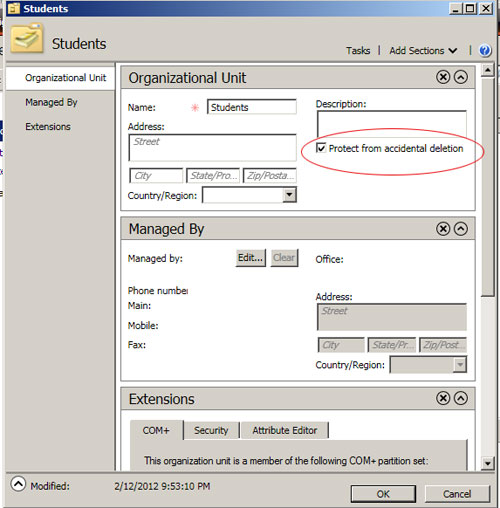The image size is (500, 508).
Task: Open Country/Region dropdown in Organizational Unit
Action: pos(289,195)
